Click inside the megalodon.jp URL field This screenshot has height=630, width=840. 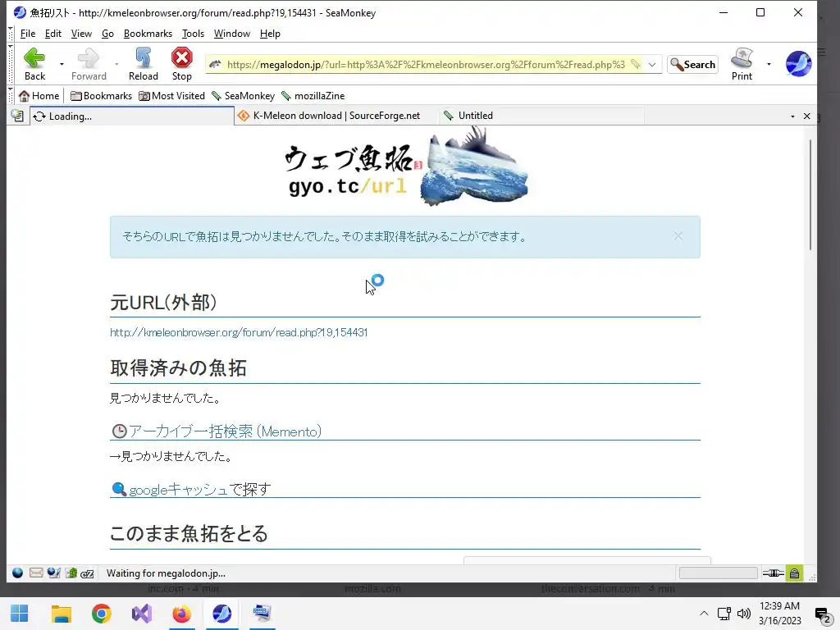tap(426, 64)
